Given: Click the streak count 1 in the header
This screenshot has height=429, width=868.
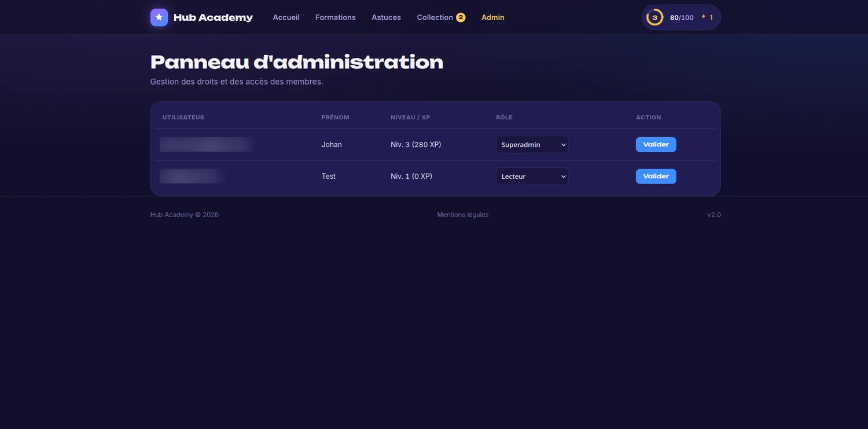Looking at the screenshot, I should point(711,18).
